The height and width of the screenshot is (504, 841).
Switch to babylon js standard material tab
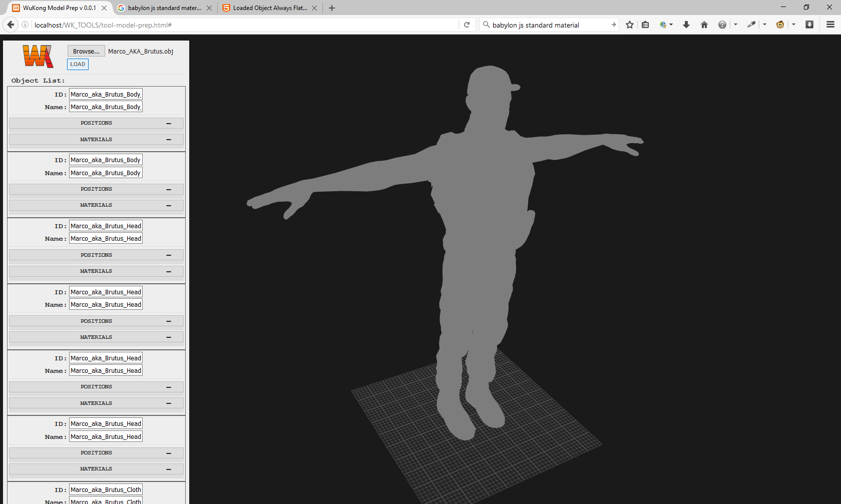165,8
